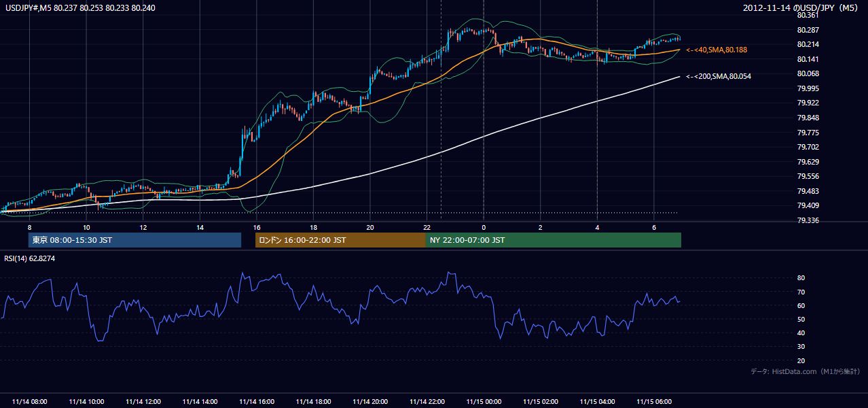The width and height of the screenshot is (868, 408).
Task: Click the 11/14 20:00 bottom time label
Action: click(x=370, y=402)
